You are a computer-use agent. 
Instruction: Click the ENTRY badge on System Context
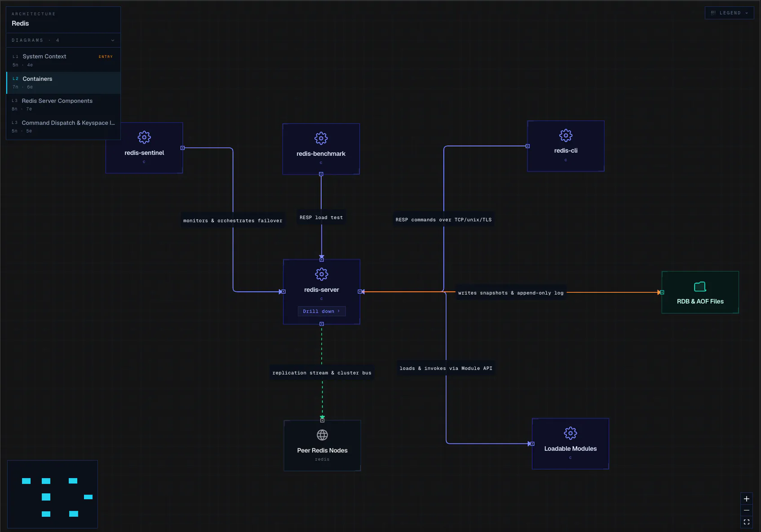click(106, 57)
